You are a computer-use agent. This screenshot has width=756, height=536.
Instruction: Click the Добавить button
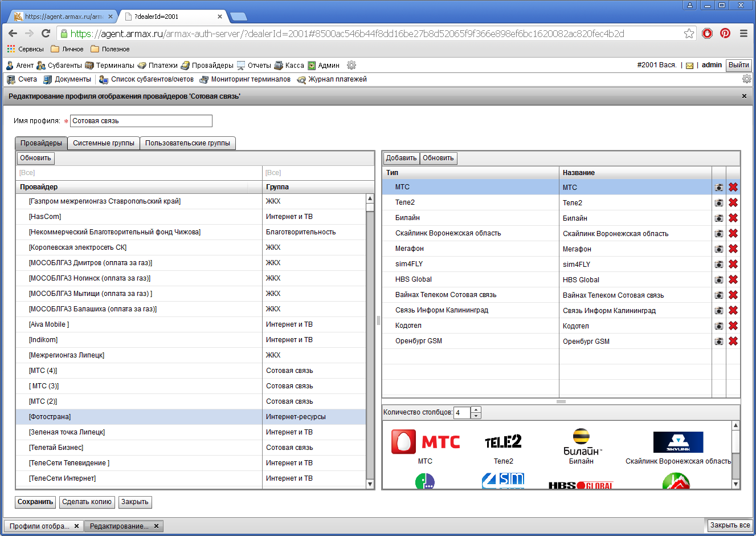[x=401, y=158]
